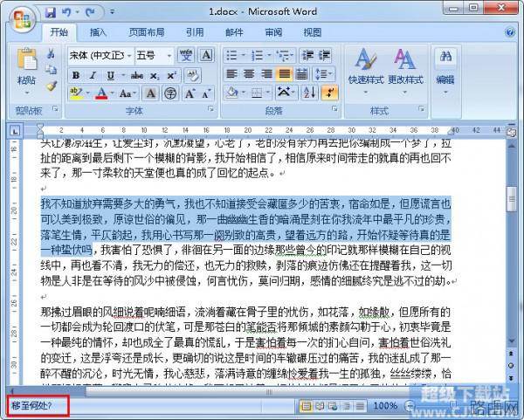Expand the bullets list dropdown

pyautogui.click(x=244, y=55)
